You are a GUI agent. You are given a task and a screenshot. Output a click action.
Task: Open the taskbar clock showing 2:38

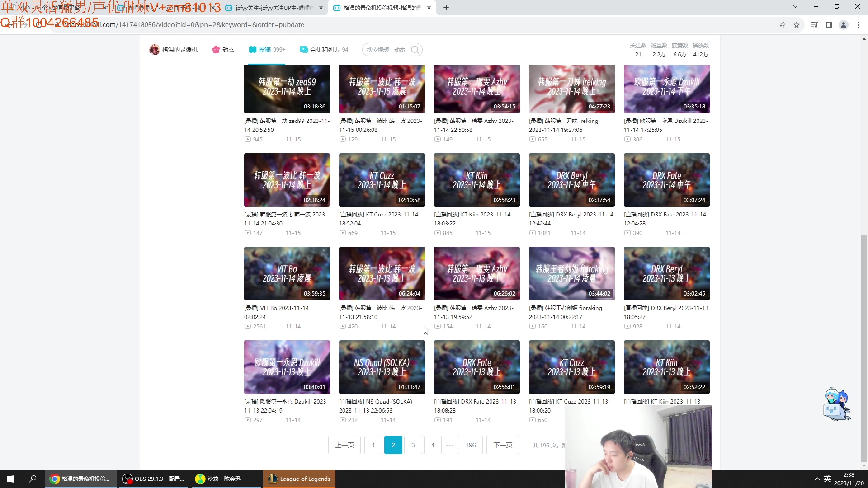pyautogui.click(x=849, y=479)
